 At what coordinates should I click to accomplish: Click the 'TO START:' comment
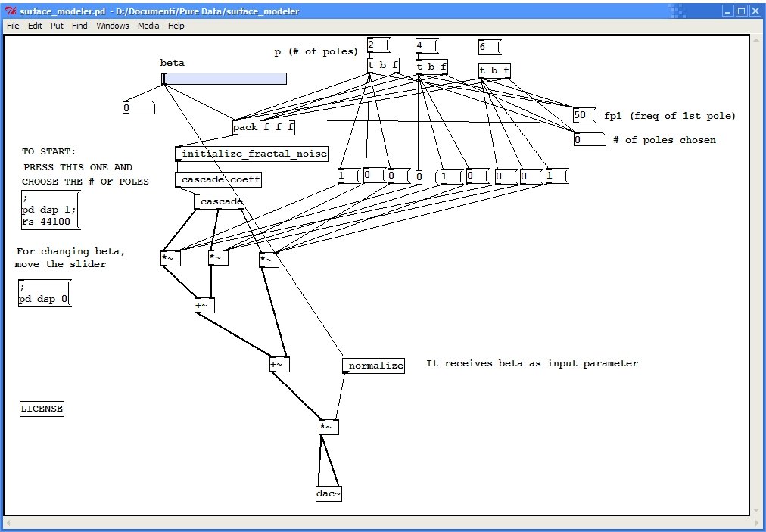49,151
